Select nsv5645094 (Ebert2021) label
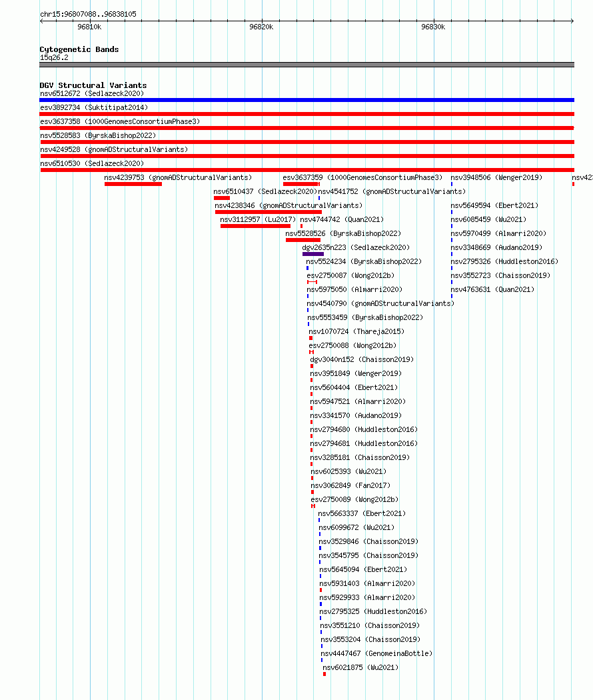Image resolution: width=593 pixels, height=700 pixels. click(363, 569)
